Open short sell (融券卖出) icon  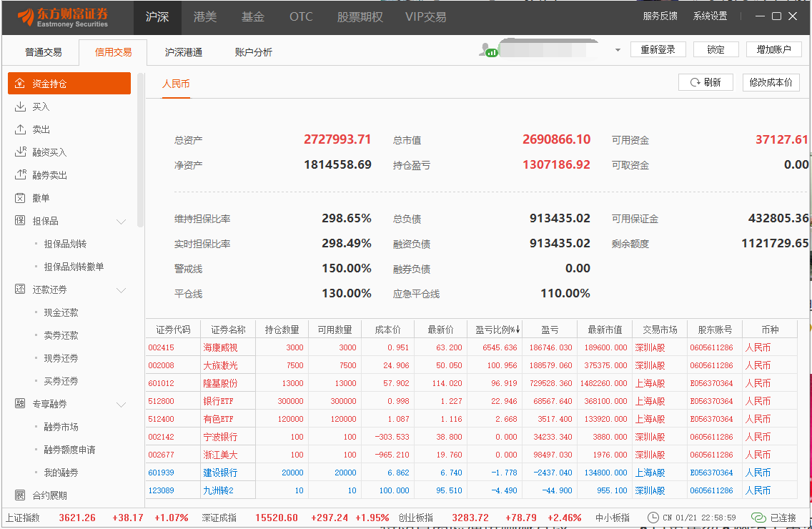pos(20,175)
